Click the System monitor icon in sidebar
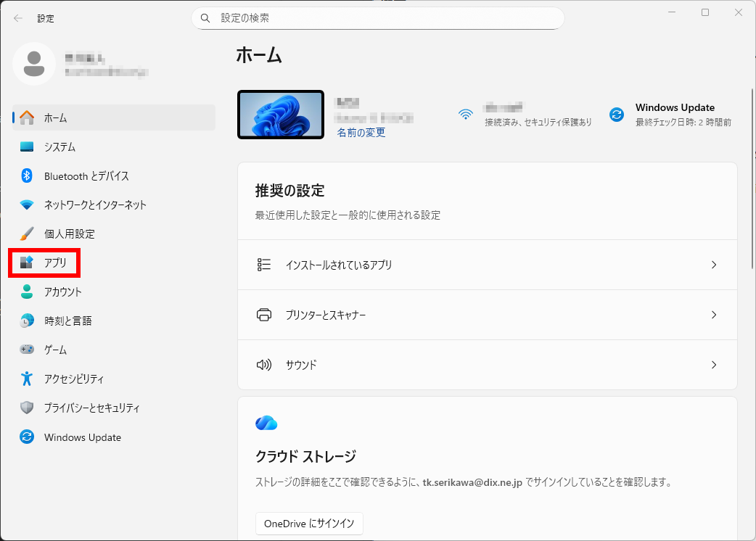 [x=27, y=147]
